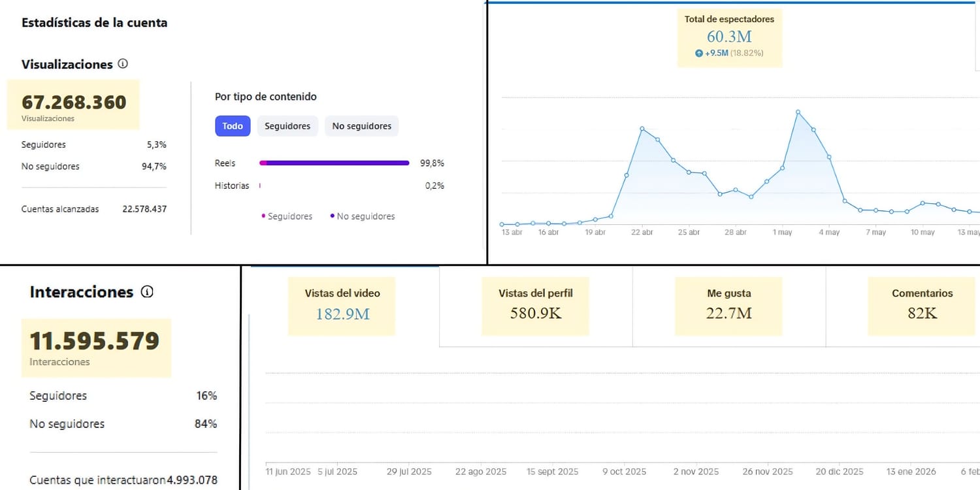Open the Vistas del video tab
Viewport: 980px width, 490px height.
click(x=342, y=306)
